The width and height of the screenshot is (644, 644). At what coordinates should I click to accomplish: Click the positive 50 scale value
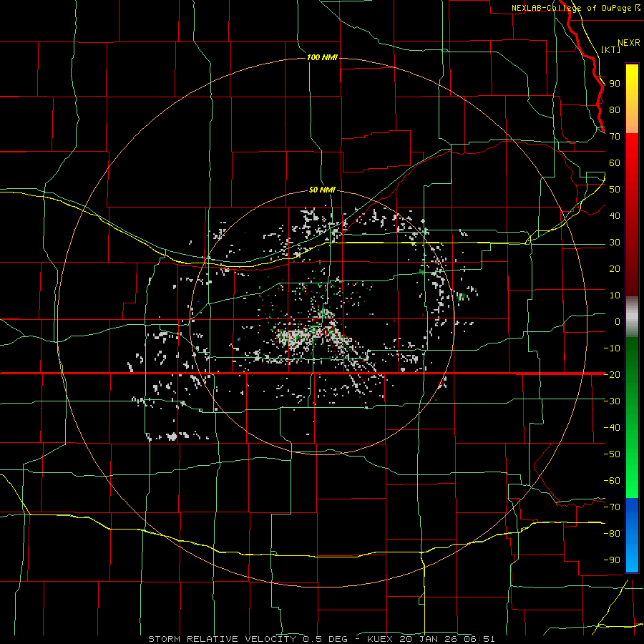coord(615,190)
